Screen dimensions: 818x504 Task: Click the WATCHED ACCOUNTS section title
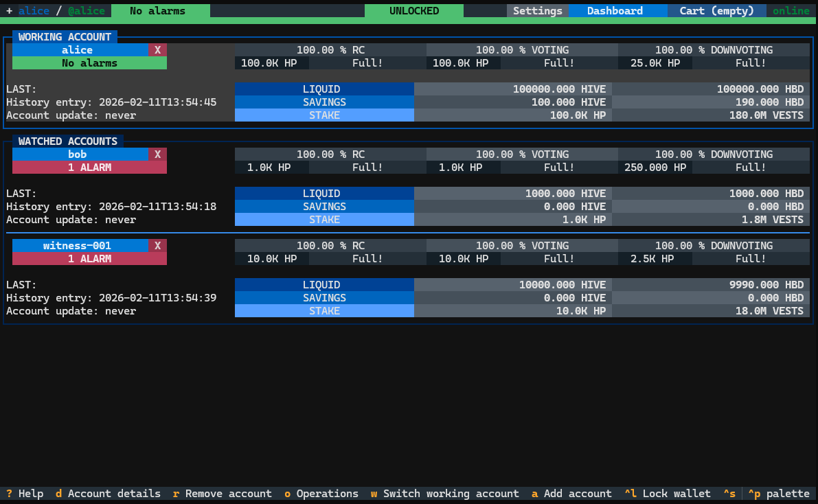(x=68, y=141)
